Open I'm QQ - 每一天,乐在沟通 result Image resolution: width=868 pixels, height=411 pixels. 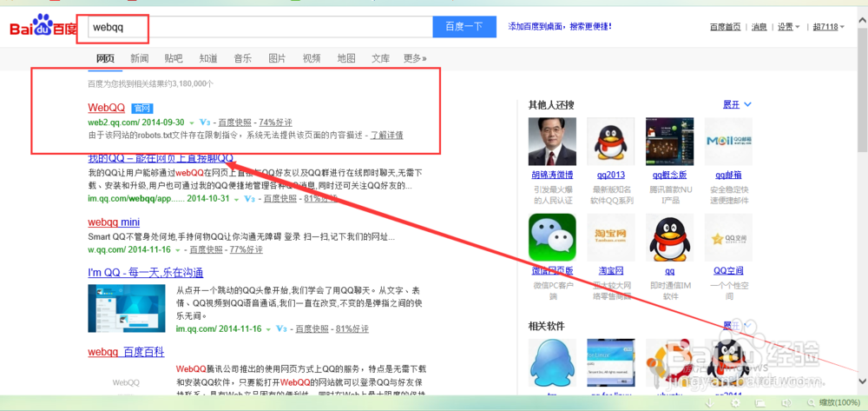[x=146, y=273]
